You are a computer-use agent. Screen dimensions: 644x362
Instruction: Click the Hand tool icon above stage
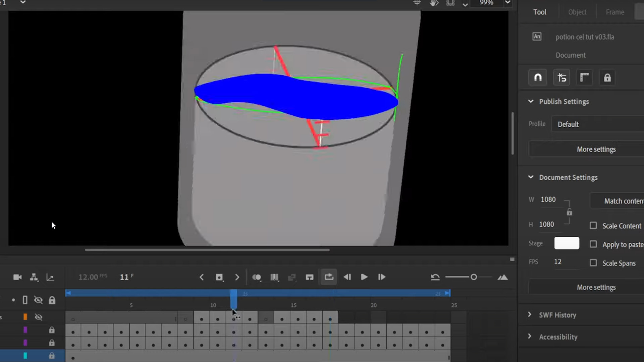tap(434, 3)
